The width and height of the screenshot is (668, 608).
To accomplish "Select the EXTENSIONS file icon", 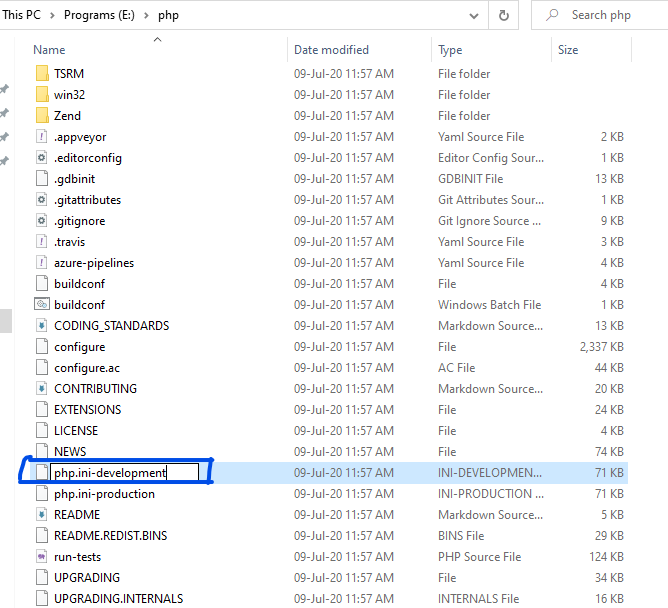I will click(42, 409).
